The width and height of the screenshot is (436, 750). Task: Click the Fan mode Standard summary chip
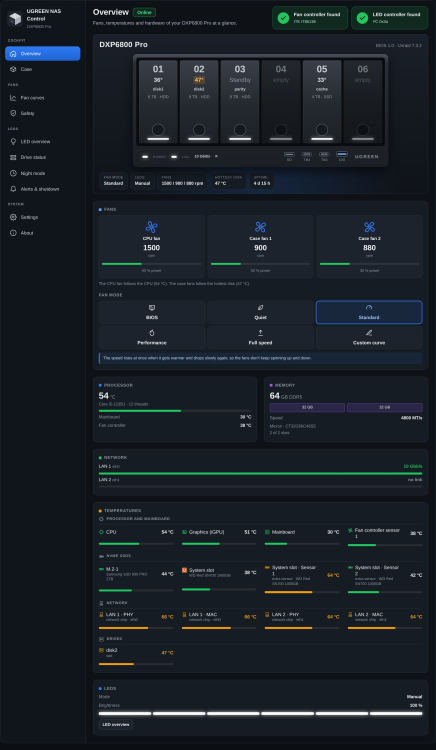point(113,181)
